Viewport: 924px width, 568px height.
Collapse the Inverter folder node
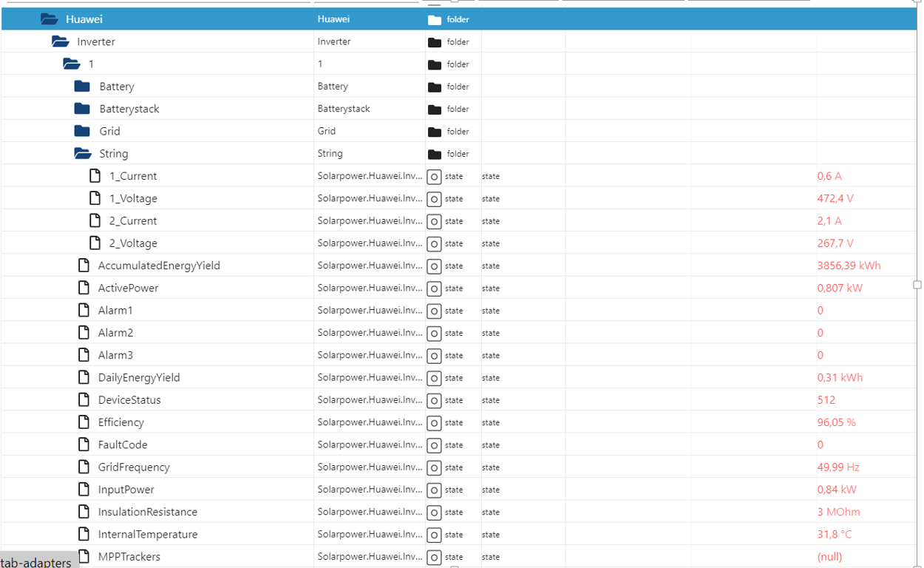point(61,41)
